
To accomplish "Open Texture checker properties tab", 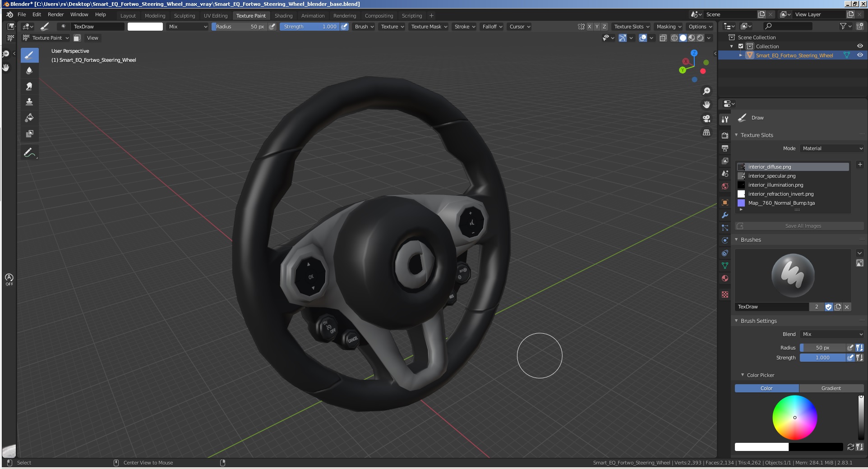I will (725, 294).
